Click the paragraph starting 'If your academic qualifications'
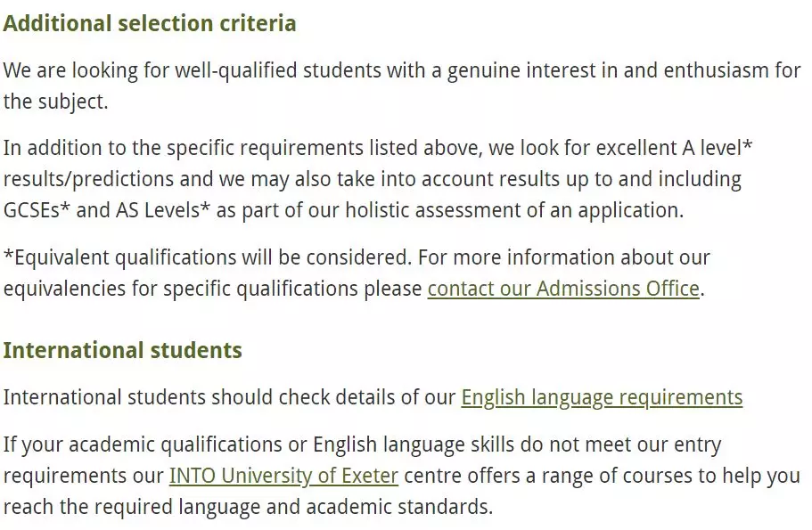 tap(402, 476)
